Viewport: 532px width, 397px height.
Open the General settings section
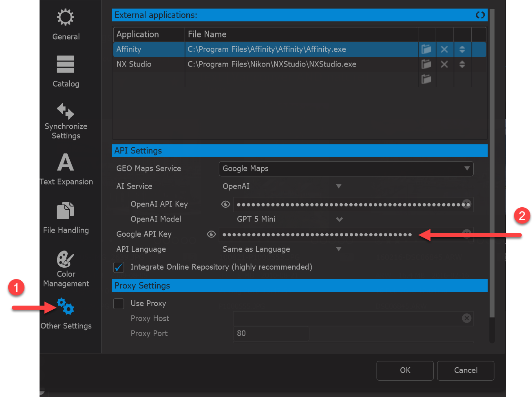[66, 24]
